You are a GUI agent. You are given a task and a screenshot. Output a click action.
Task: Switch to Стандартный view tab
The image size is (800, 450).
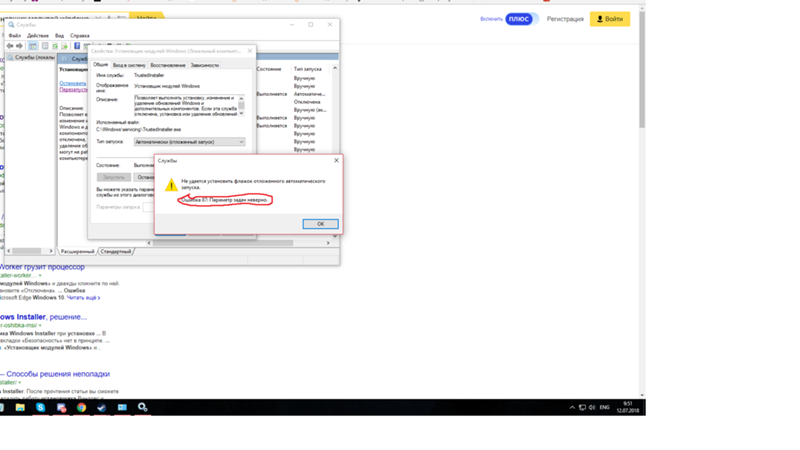[116, 252]
